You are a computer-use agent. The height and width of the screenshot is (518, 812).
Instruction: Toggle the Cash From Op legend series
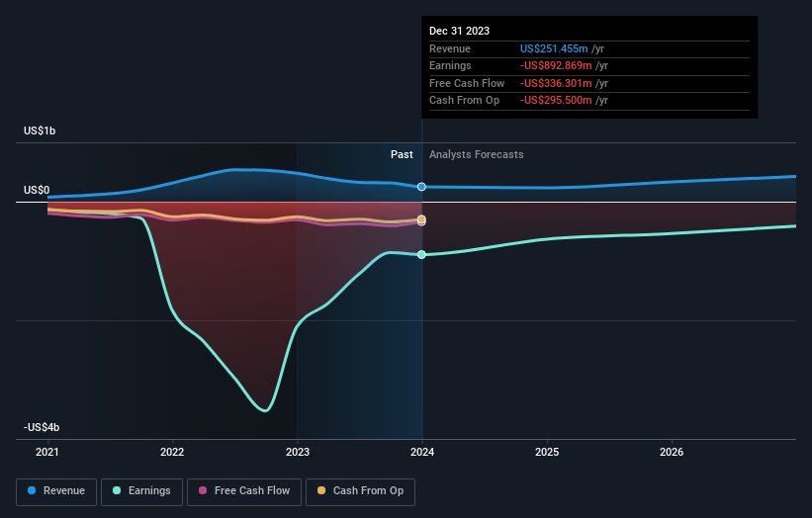coord(360,491)
